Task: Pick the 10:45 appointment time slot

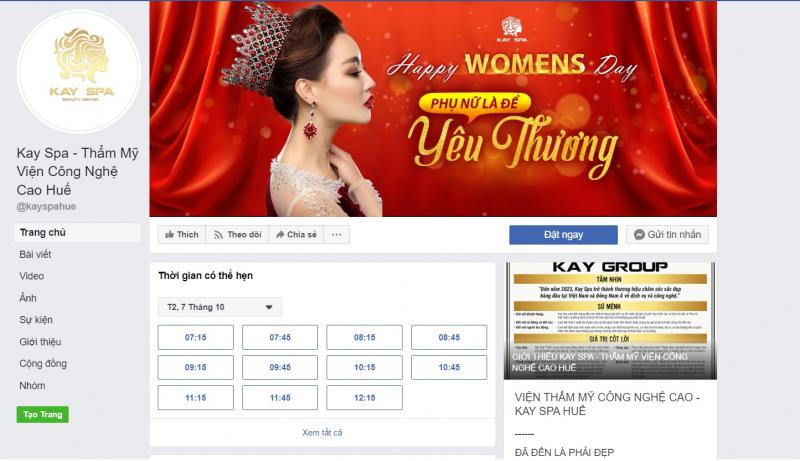Action: [x=449, y=367]
